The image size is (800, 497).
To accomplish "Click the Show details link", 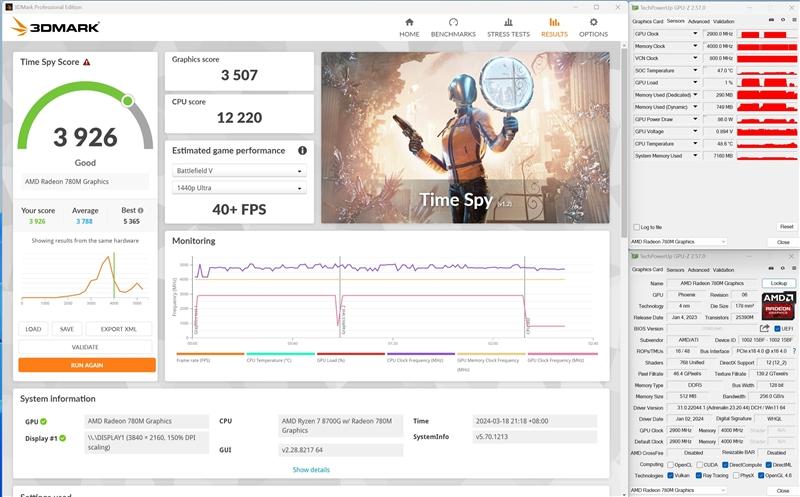I will tap(310, 469).
